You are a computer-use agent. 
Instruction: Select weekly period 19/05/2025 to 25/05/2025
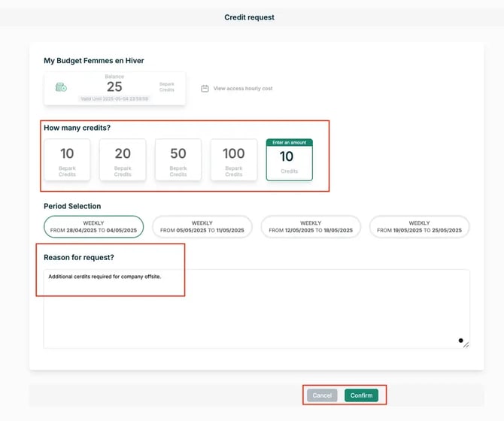(419, 226)
